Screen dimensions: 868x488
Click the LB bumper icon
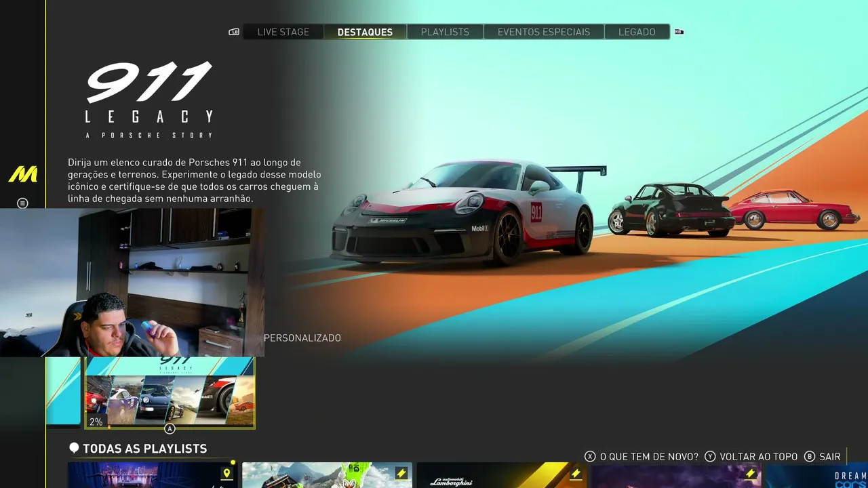234,32
